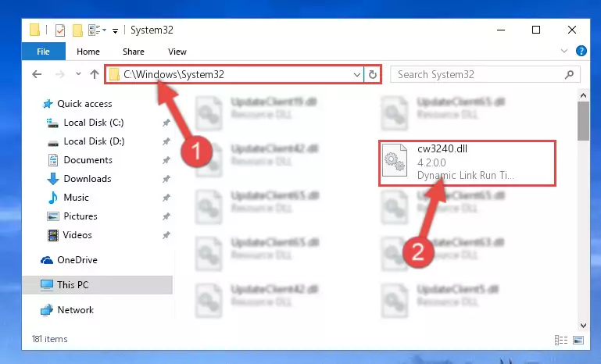Click the pin icon next to Documents

pyautogui.click(x=166, y=160)
